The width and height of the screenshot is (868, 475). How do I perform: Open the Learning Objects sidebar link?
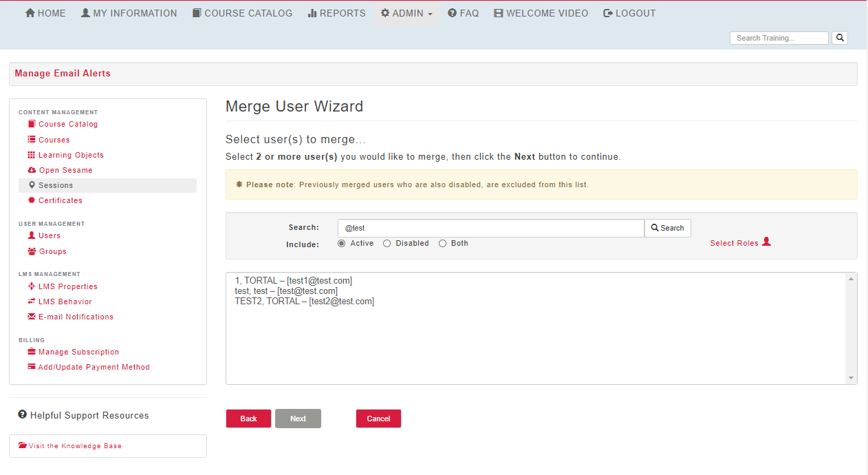click(71, 155)
